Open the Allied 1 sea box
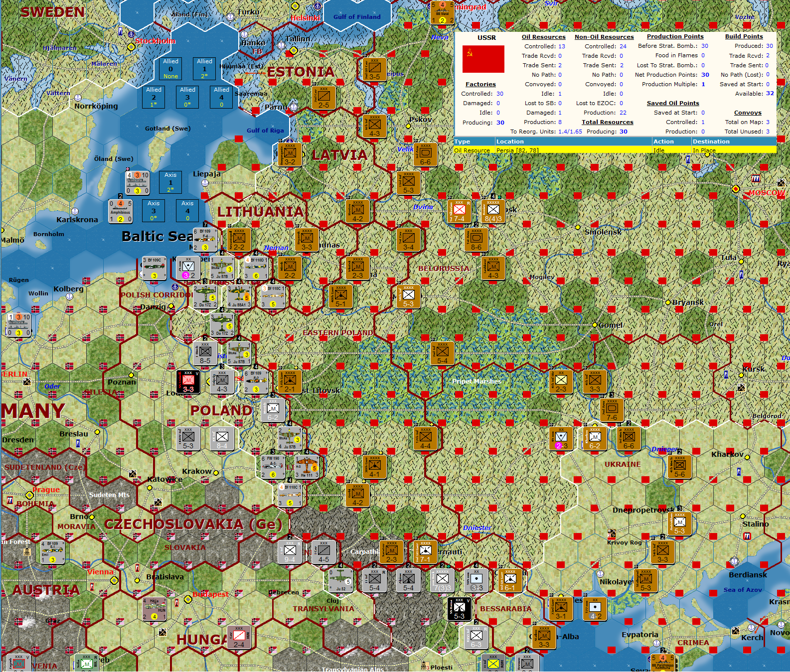Image resolution: width=790 pixels, height=672 pixels. (x=204, y=69)
